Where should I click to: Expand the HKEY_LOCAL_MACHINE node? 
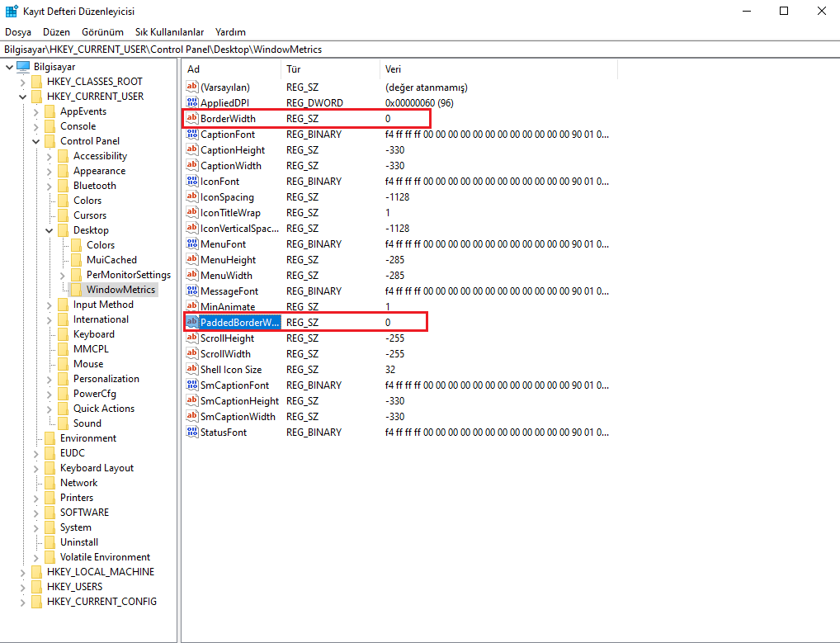tap(22, 572)
